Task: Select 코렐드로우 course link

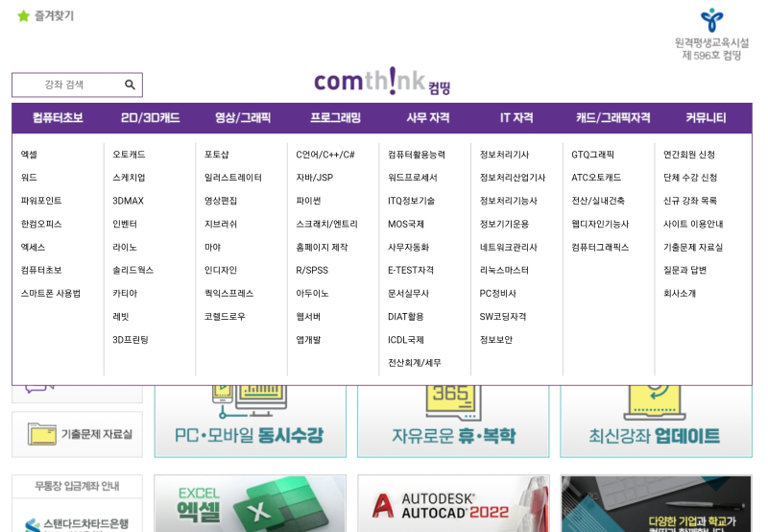Action: coord(225,317)
